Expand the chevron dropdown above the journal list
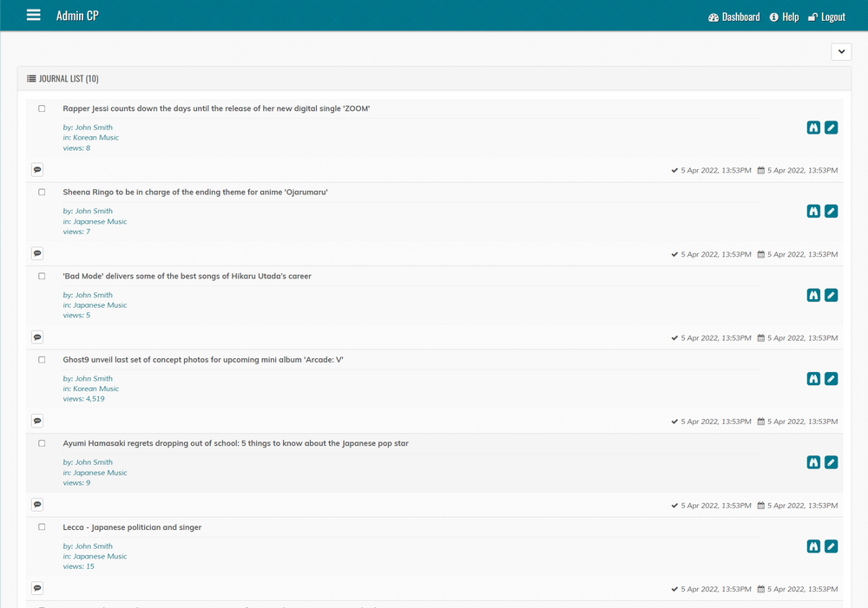Viewport: 868px width, 608px height. [x=841, y=52]
